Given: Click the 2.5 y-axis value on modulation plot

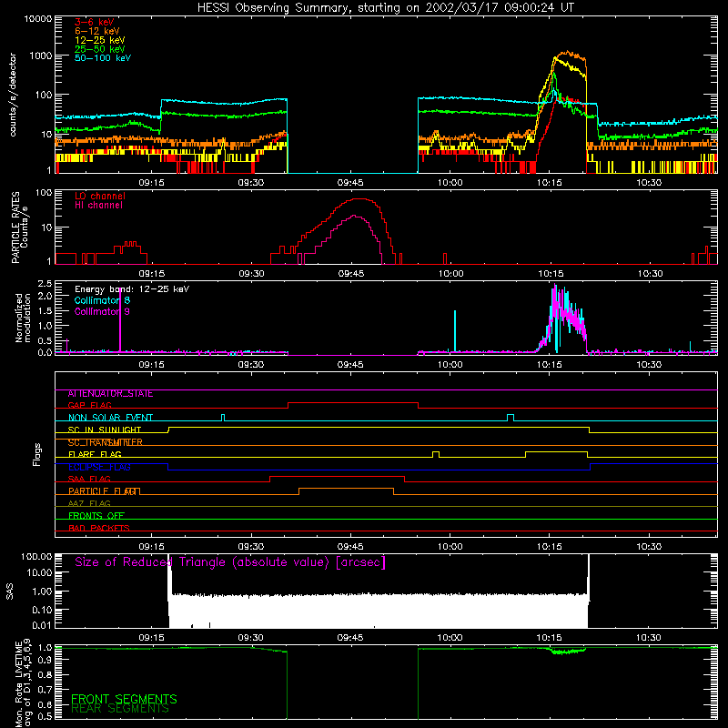Looking at the screenshot, I should point(45,283).
